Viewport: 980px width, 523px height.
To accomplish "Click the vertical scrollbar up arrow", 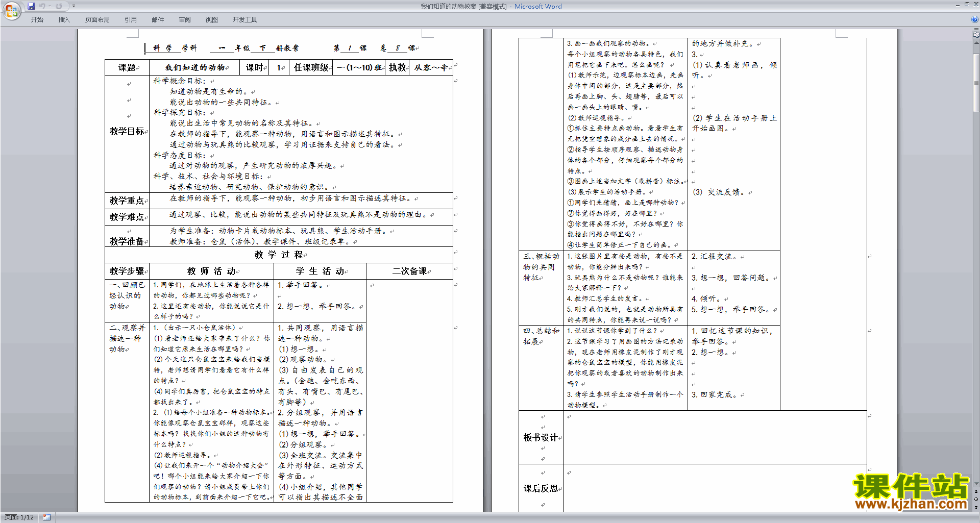I will [x=976, y=42].
